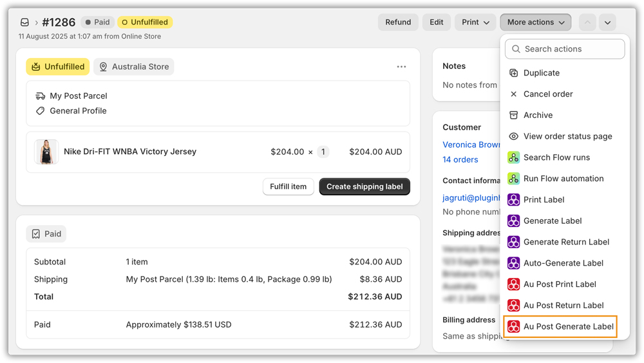644x363 pixels.
Task: Select Auto-Generate Label menu entry
Action: click(563, 263)
